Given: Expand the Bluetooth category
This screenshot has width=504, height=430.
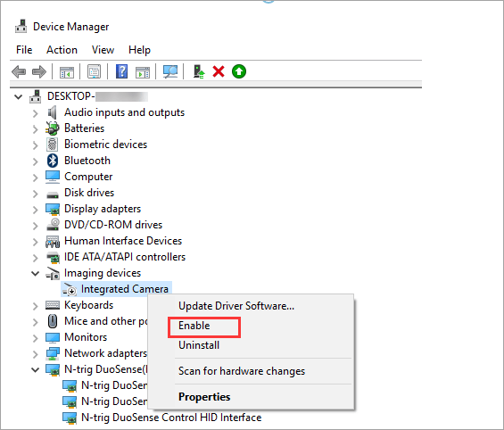Looking at the screenshot, I should click(35, 161).
